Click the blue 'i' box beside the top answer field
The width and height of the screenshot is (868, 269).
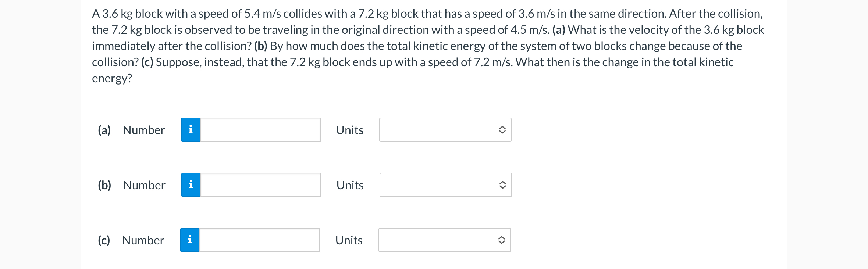191,129
